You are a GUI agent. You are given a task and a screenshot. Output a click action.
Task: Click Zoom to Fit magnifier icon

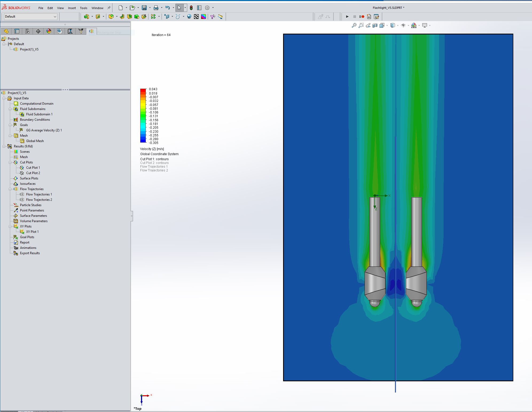pyautogui.click(x=354, y=25)
